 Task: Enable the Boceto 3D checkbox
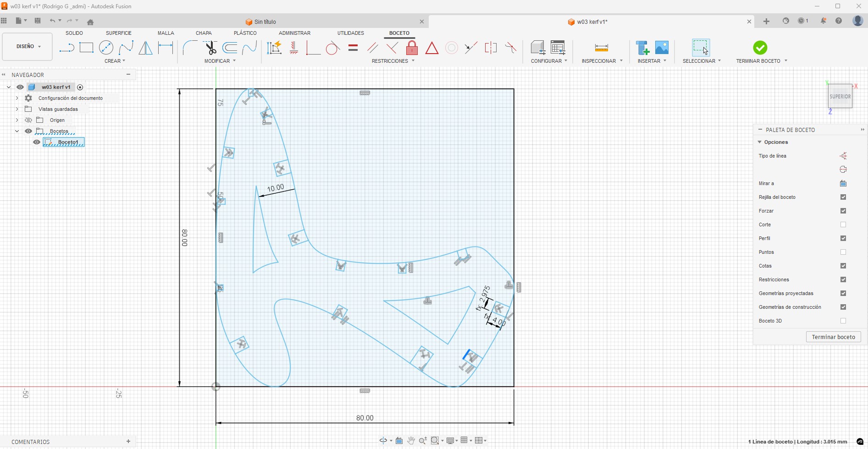click(x=843, y=321)
